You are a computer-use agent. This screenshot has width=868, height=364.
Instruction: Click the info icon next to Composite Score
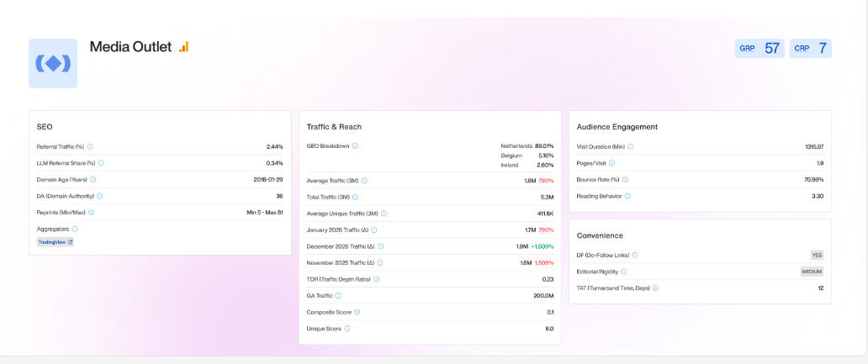tap(357, 312)
